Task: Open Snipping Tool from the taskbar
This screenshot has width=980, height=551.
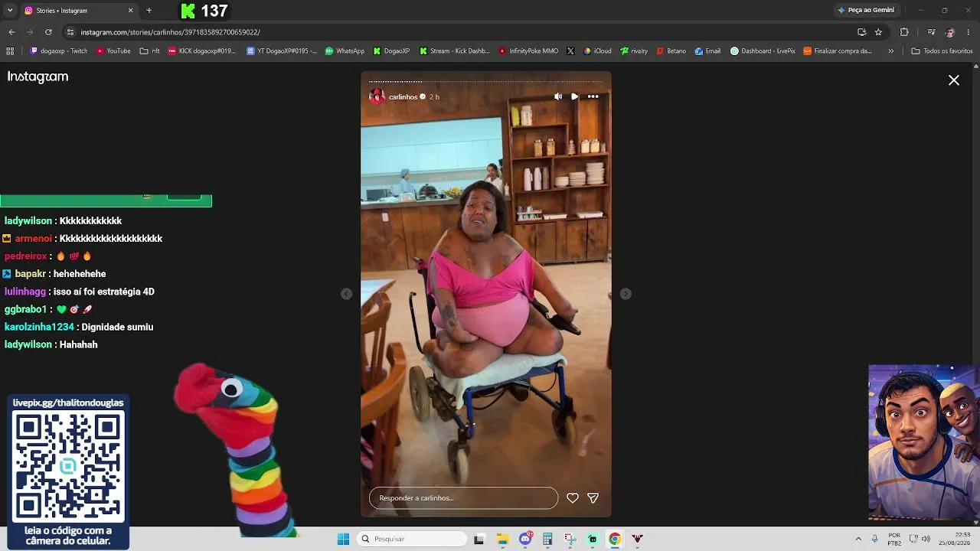Action: coord(570,539)
